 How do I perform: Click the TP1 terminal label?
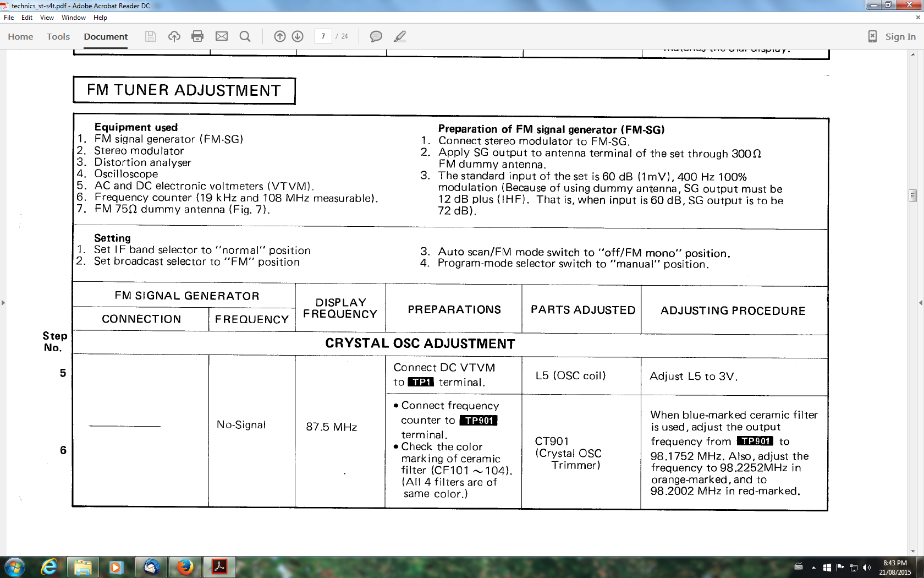point(422,382)
